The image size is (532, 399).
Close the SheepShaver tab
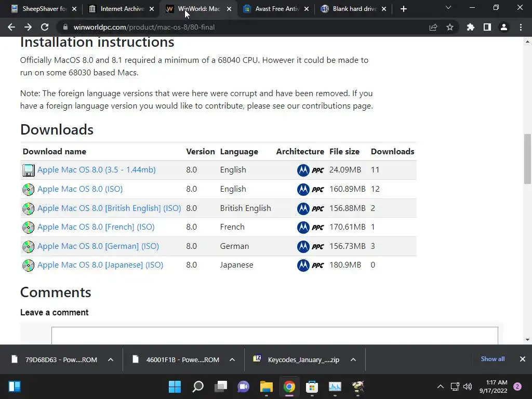74,9
